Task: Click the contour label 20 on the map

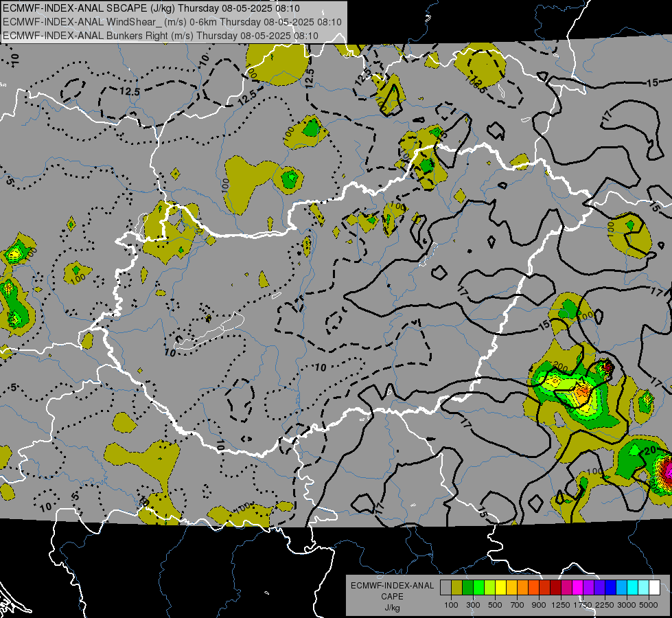Action: (x=650, y=450)
